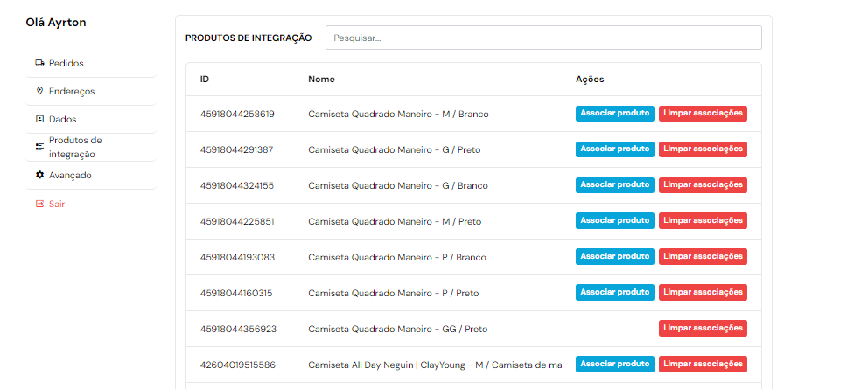Screen dimensions: 868x389
Task: Associar produto for P / Preto shirt
Action: coord(615,293)
